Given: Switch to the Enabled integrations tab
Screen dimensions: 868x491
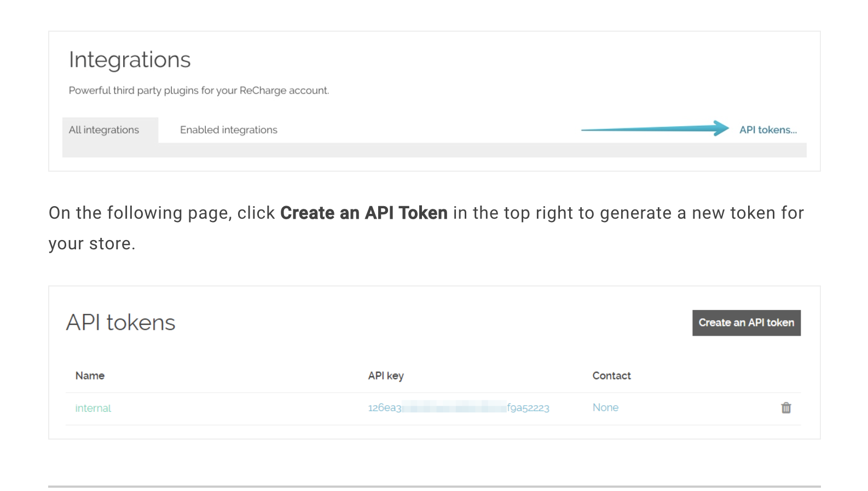Looking at the screenshot, I should tap(229, 130).
